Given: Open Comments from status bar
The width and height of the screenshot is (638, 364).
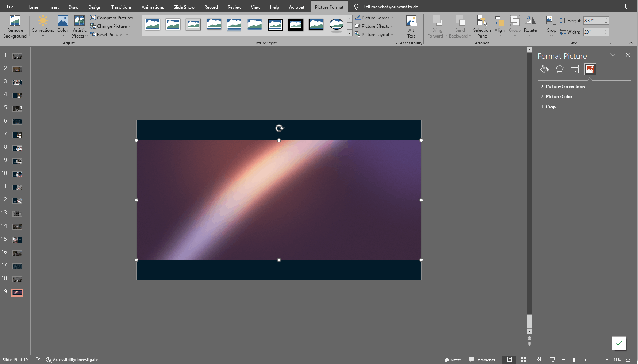Looking at the screenshot, I should [482, 360].
